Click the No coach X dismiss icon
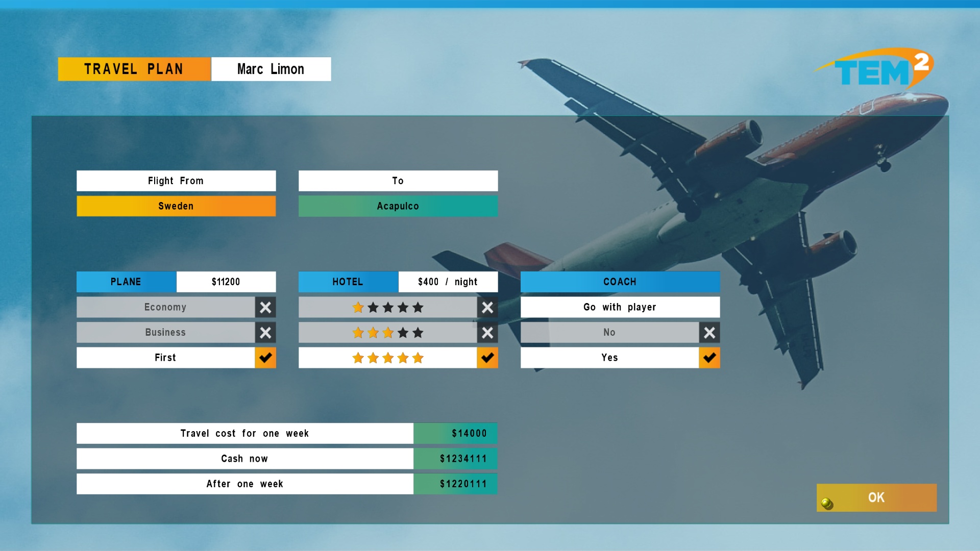 click(x=709, y=332)
